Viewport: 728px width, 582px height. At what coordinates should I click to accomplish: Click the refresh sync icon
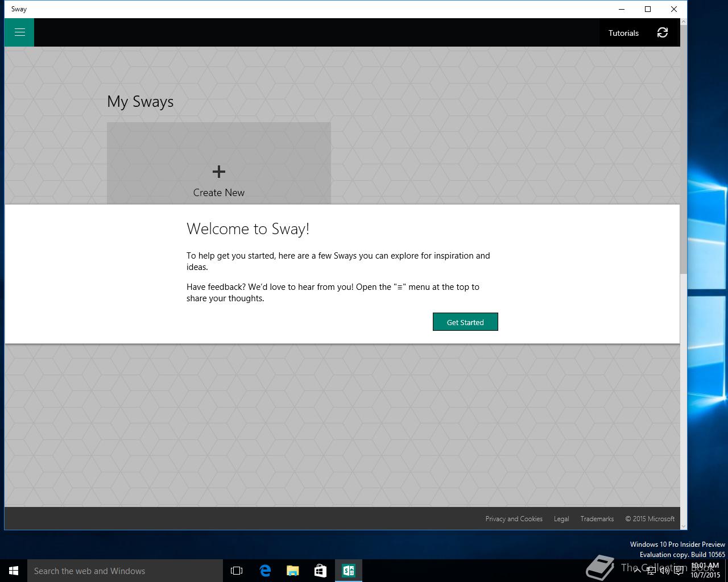(x=663, y=32)
